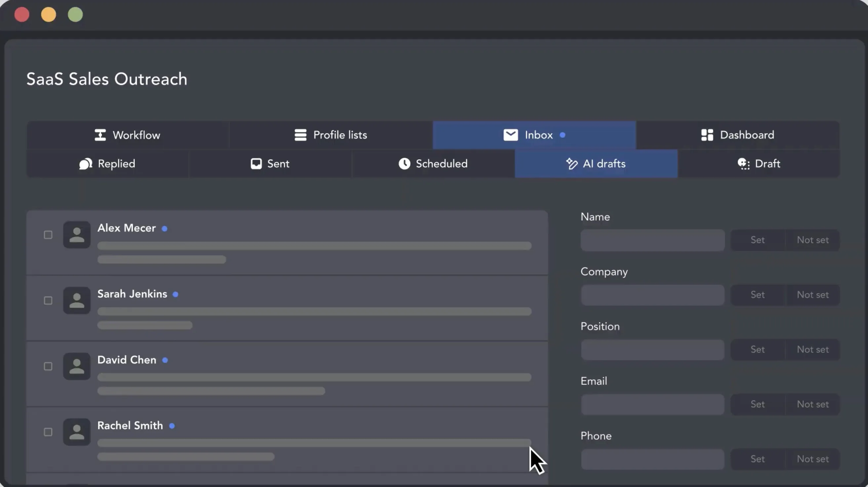The height and width of the screenshot is (487, 868).
Task: Click unread dot next to Alex Mecer
Action: pos(164,229)
